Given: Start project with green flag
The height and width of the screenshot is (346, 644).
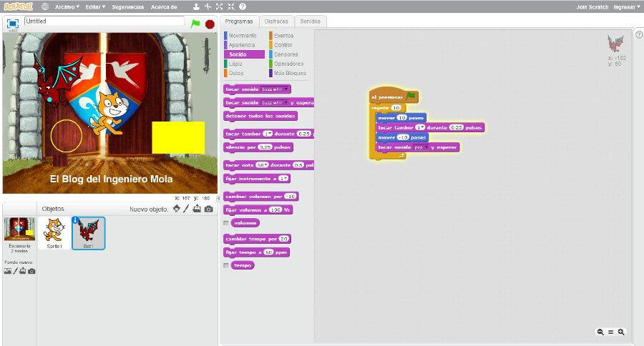Looking at the screenshot, I should coord(195,24).
